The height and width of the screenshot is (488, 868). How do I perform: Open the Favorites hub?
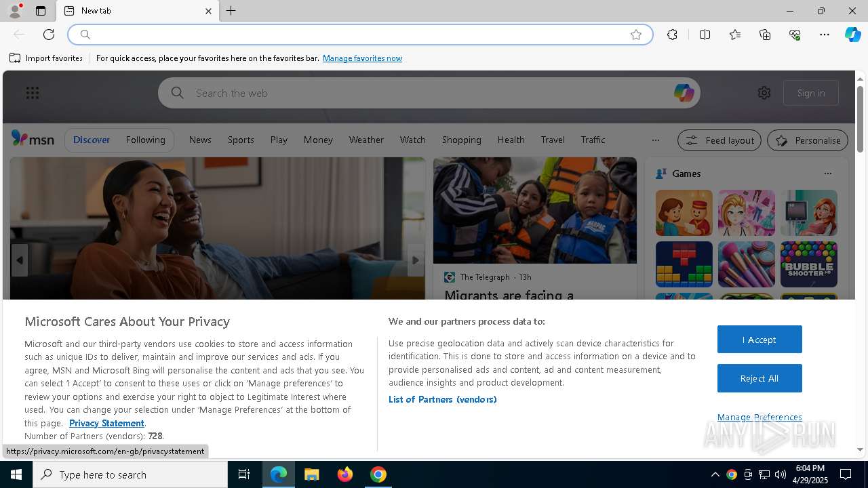click(x=735, y=35)
